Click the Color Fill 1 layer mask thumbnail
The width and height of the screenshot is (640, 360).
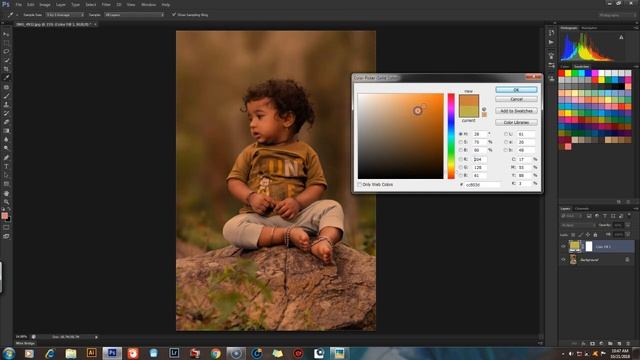pos(589,246)
